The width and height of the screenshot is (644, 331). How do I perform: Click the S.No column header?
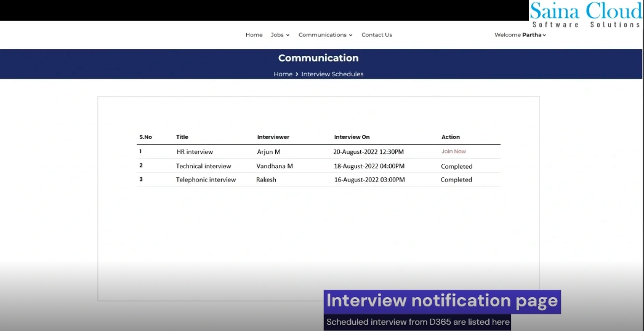145,137
